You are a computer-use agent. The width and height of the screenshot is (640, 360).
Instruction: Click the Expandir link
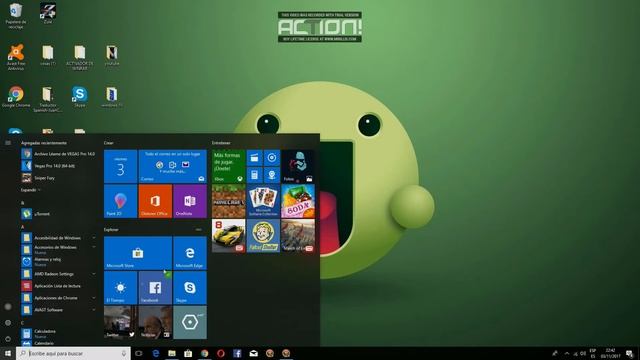pos(31,190)
